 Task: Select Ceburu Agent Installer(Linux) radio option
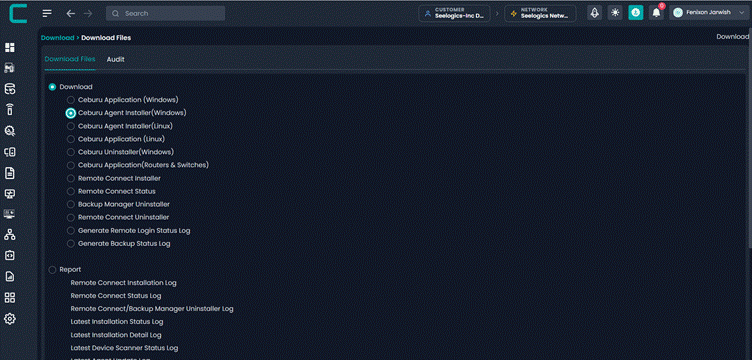coord(70,126)
